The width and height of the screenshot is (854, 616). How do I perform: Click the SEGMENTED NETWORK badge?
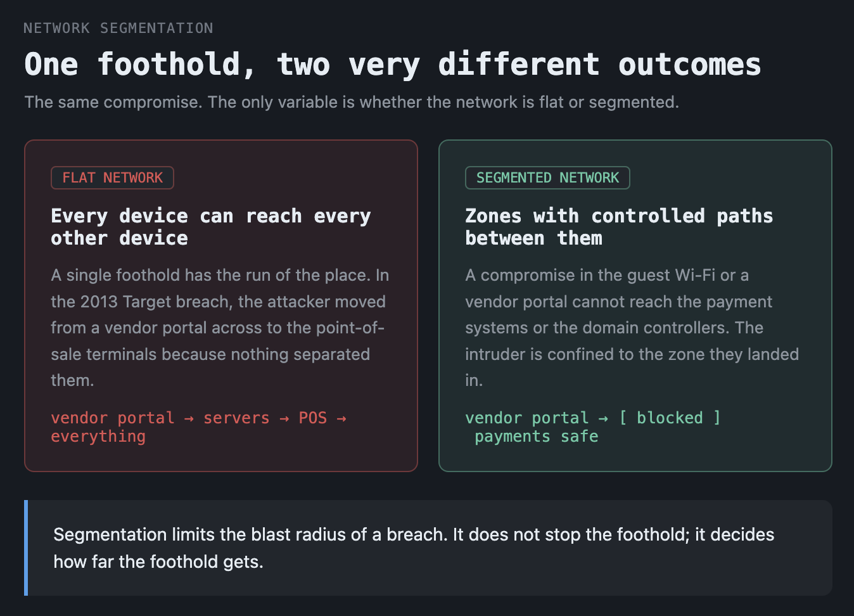(x=547, y=177)
